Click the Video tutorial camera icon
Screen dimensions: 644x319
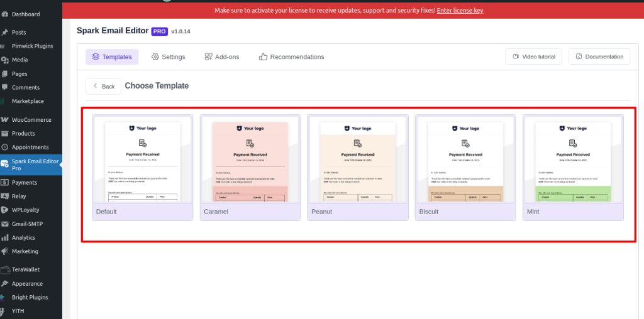[x=516, y=57]
